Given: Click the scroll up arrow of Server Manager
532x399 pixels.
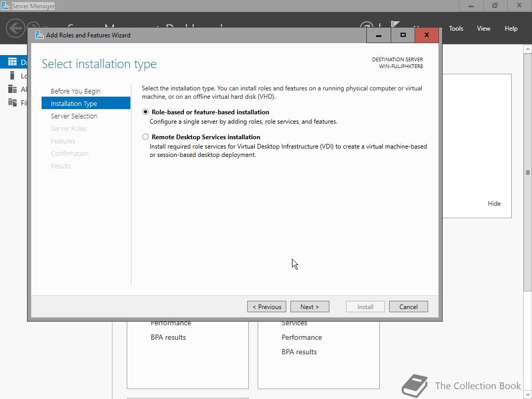Looking at the screenshot, I should coord(528,49).
